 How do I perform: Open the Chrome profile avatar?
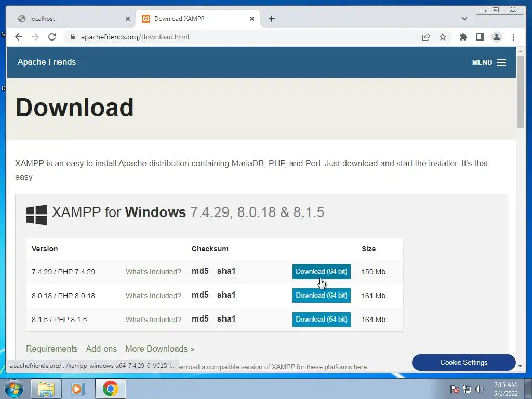pos(496,37)
